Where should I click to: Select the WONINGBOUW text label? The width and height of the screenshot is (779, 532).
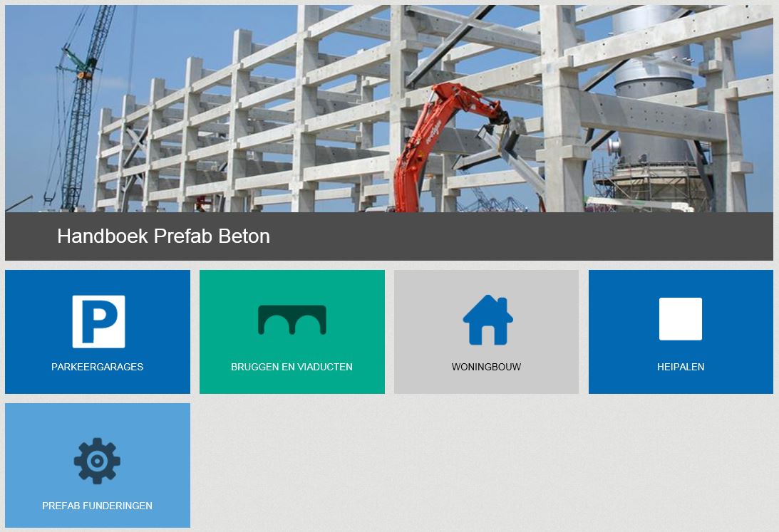pos(486,367)
